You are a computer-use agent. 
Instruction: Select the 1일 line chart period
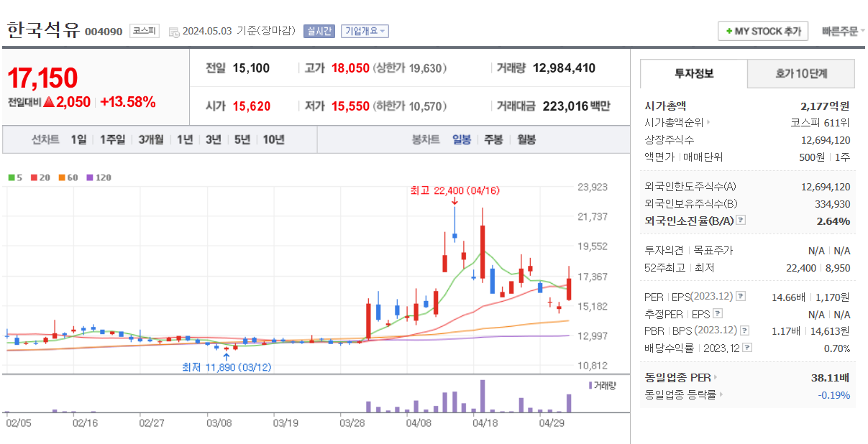click(x=78, y=139)
